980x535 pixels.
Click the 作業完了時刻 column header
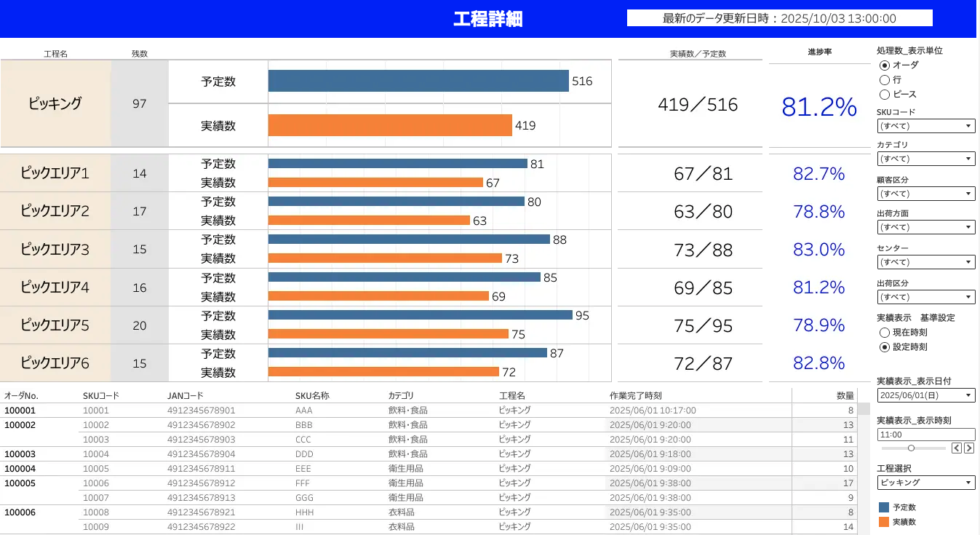tap(635, 395)
